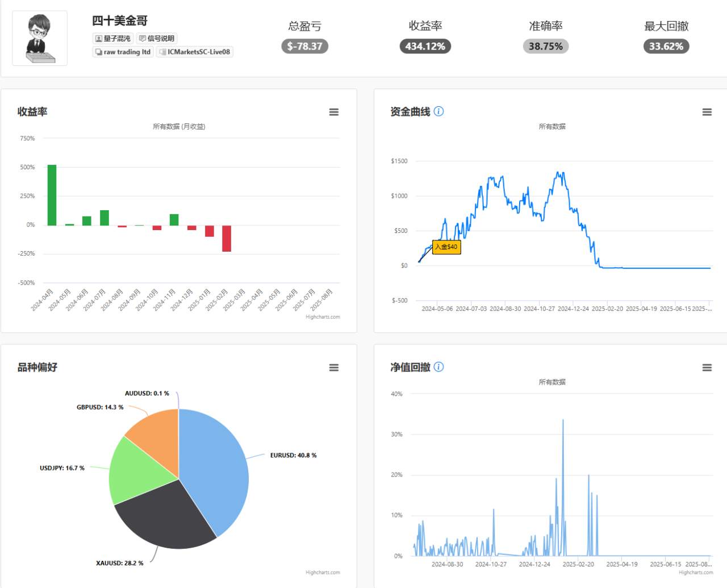Click the AUDUSD: 0.1 % label

coord(147,393)
